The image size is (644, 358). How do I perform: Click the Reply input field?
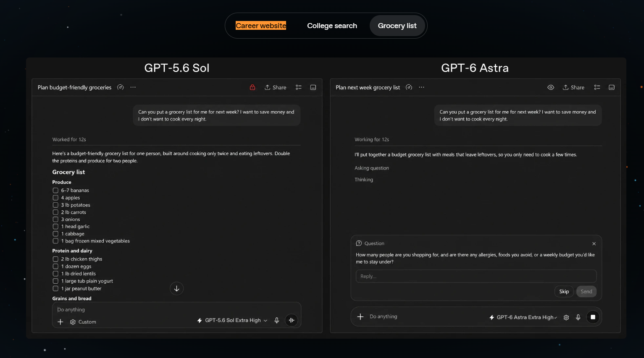click(x=476, y=276)
